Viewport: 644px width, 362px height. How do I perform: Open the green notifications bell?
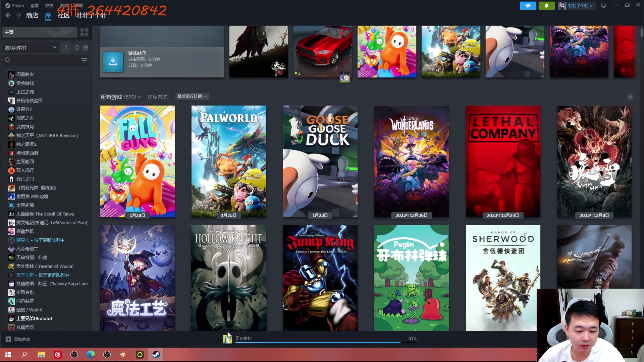point(546,6)
